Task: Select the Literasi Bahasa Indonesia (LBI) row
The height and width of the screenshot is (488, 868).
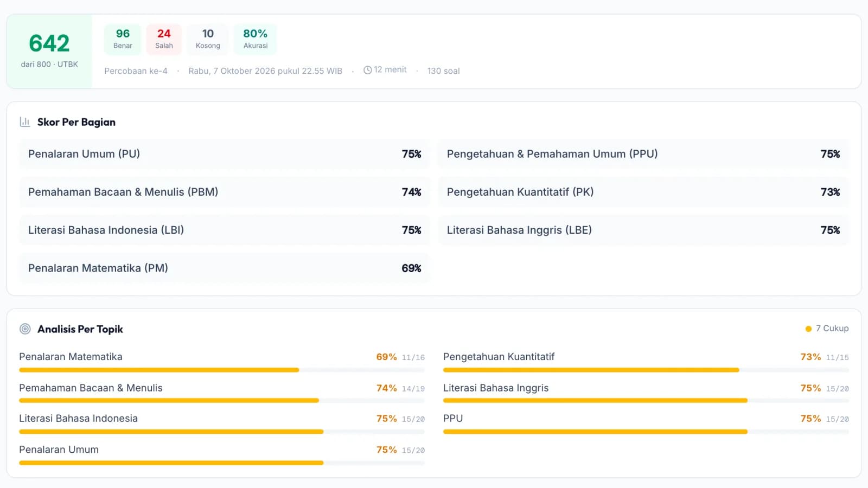Action: (x=225, y=230)
